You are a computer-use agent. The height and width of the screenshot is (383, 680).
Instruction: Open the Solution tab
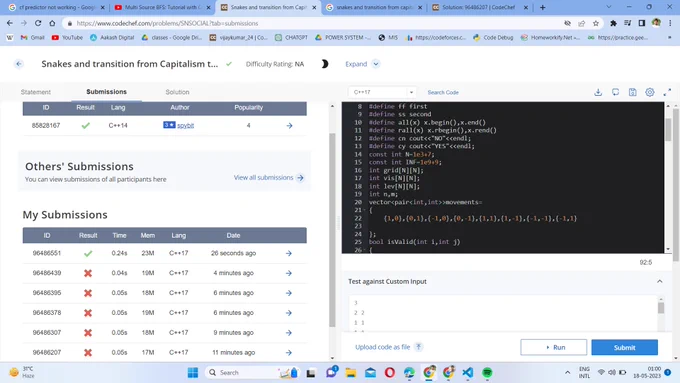(177, 92)
